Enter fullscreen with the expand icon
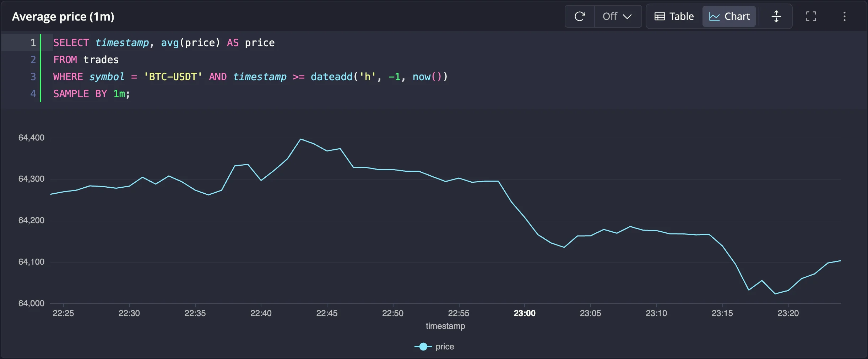Viewport: 868px width, 359px height. [811, 16]
